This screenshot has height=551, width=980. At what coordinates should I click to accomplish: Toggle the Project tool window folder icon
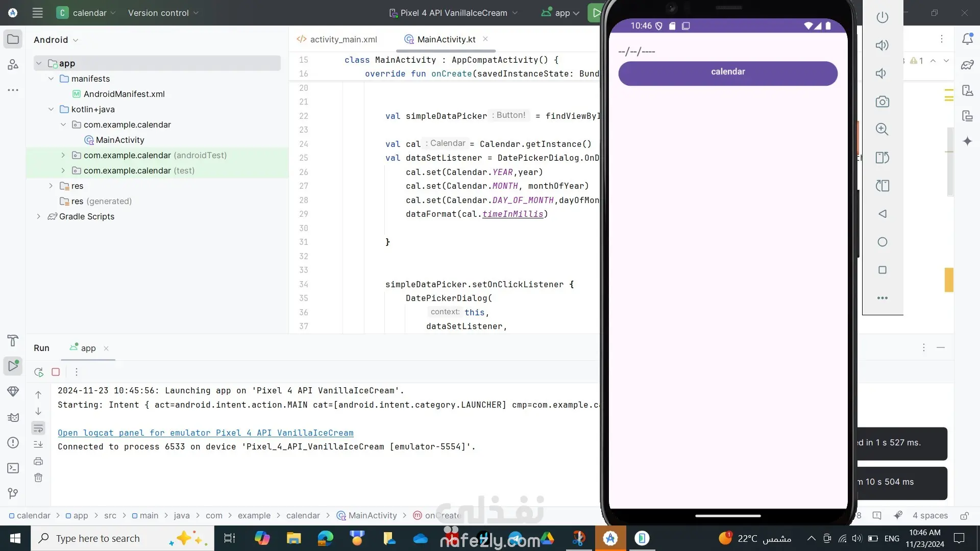13,39
